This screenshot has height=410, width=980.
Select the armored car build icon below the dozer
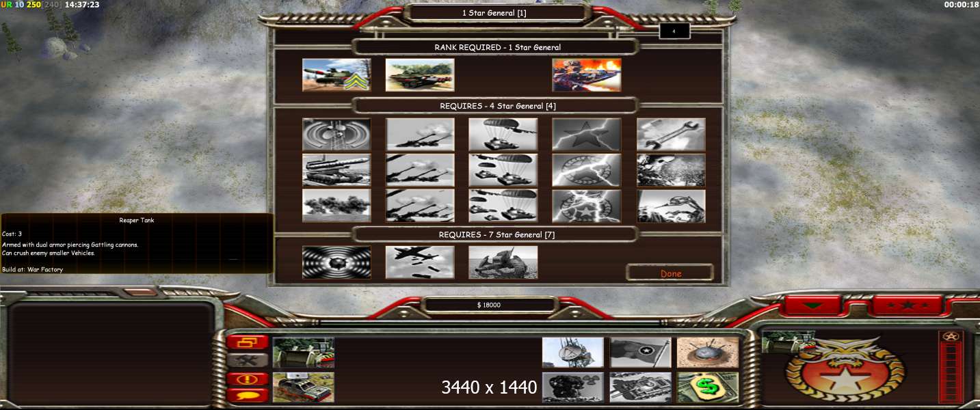point(304,387)
